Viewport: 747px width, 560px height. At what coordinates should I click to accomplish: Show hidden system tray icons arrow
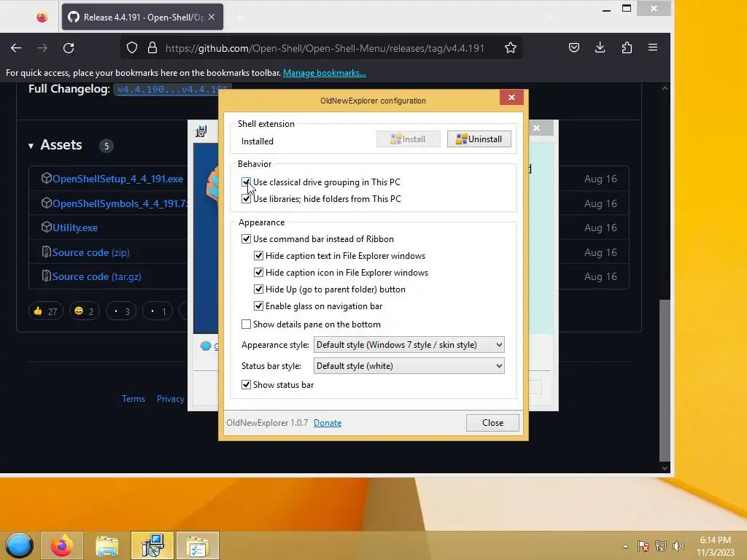point(625,546)
